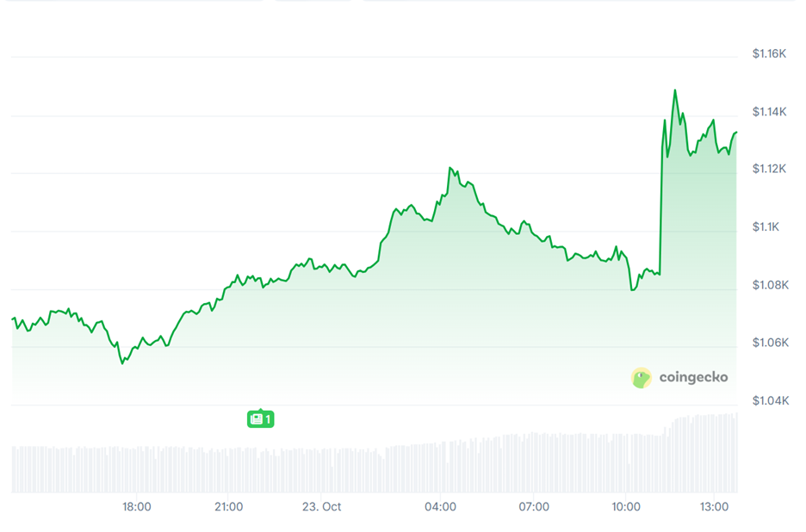Select the 23. Oct date label

322,507
